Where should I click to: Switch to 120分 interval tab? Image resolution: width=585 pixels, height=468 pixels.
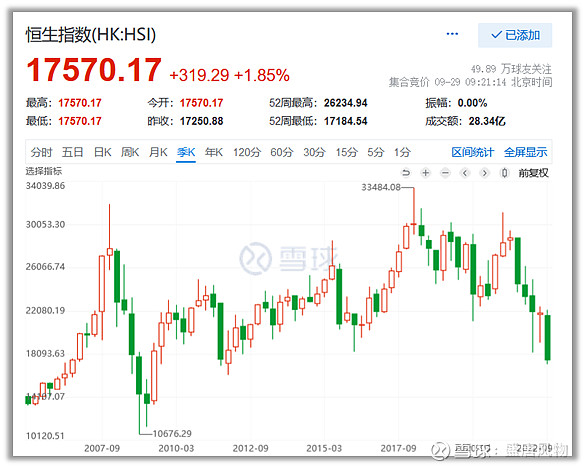click(247, 152)
